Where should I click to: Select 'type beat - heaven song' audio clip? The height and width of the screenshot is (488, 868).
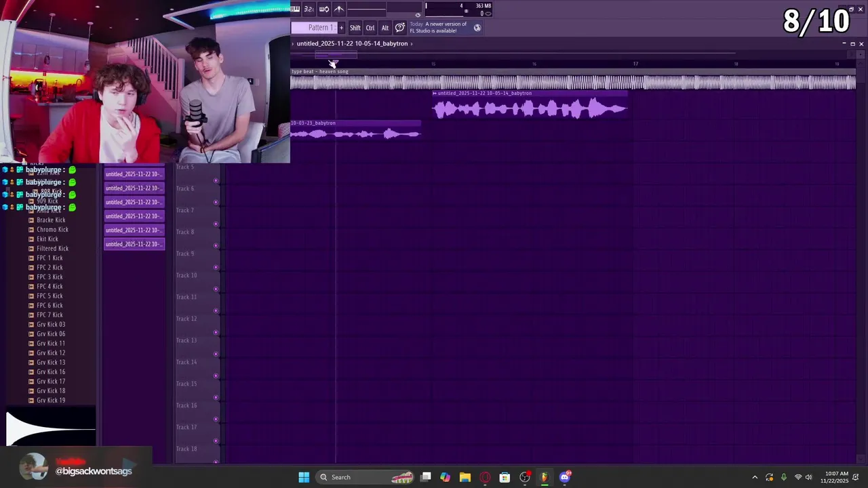tap(573, 79)
